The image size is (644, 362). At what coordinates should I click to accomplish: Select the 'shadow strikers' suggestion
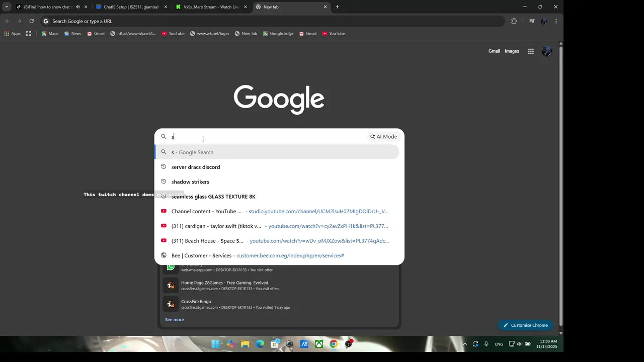(x=277, y=182)
